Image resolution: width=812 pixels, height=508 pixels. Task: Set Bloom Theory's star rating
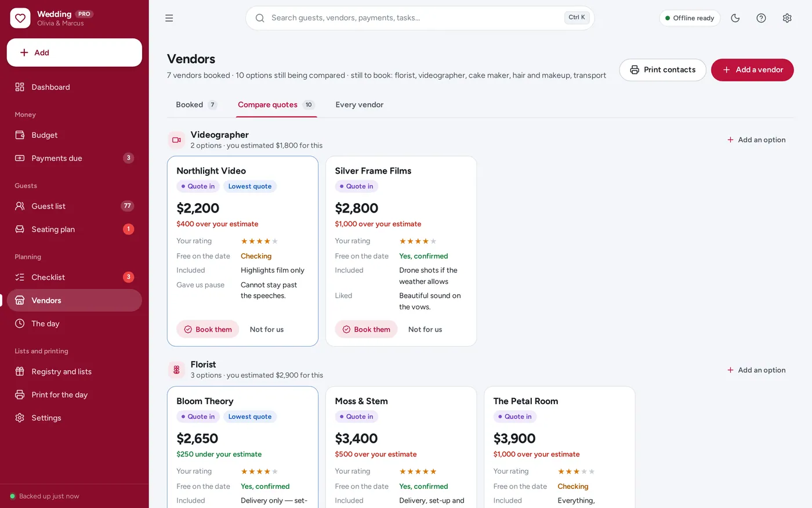click(259, 471)
